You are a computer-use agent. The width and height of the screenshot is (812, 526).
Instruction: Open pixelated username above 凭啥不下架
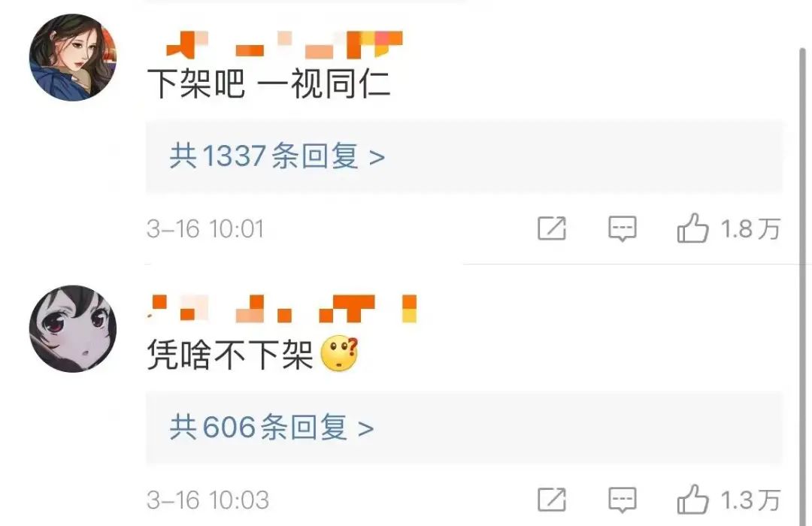(x=282, y=309)
